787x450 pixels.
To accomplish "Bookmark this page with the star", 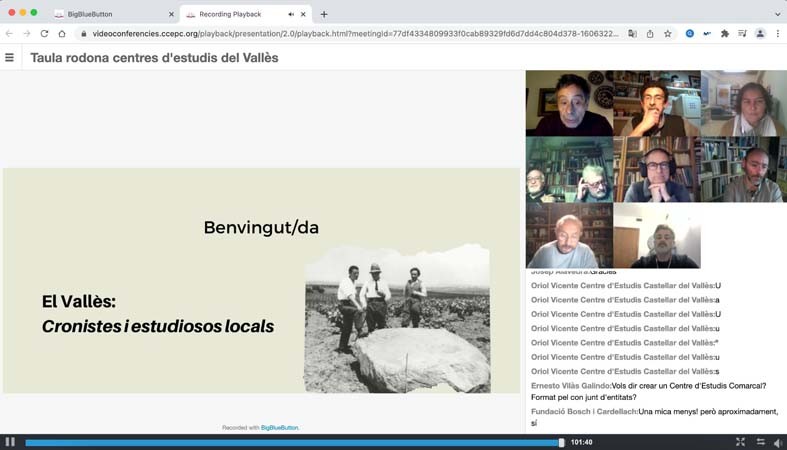I will [x=668, y=34].
